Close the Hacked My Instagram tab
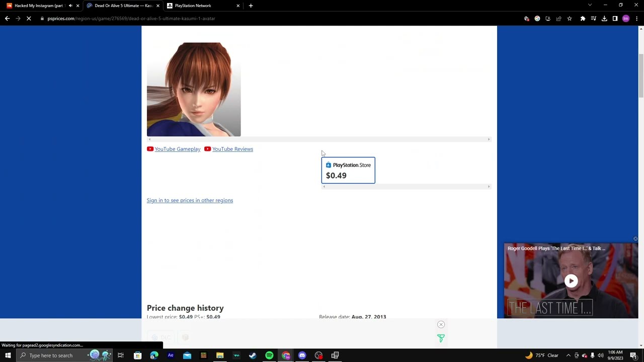Viewport: 644px width, 362px height. coord(77,6)
